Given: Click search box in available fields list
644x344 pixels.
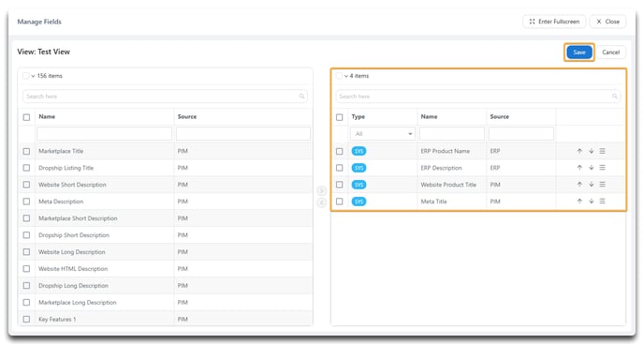Looking at the screenshot, I should tap(165, 97).
